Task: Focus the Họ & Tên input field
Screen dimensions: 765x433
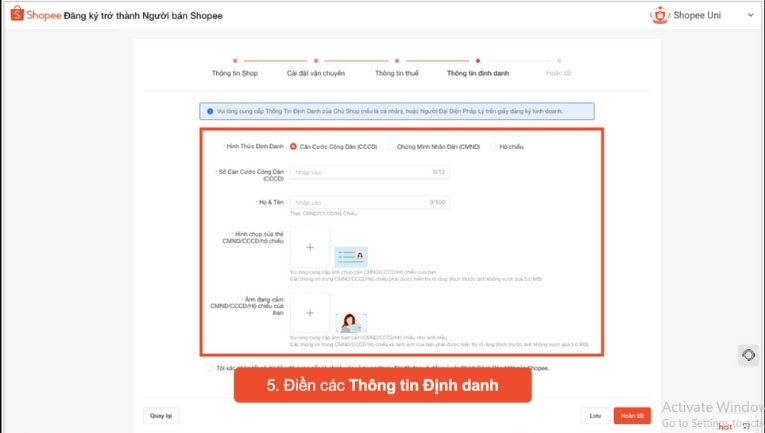Action: (370, 202)
